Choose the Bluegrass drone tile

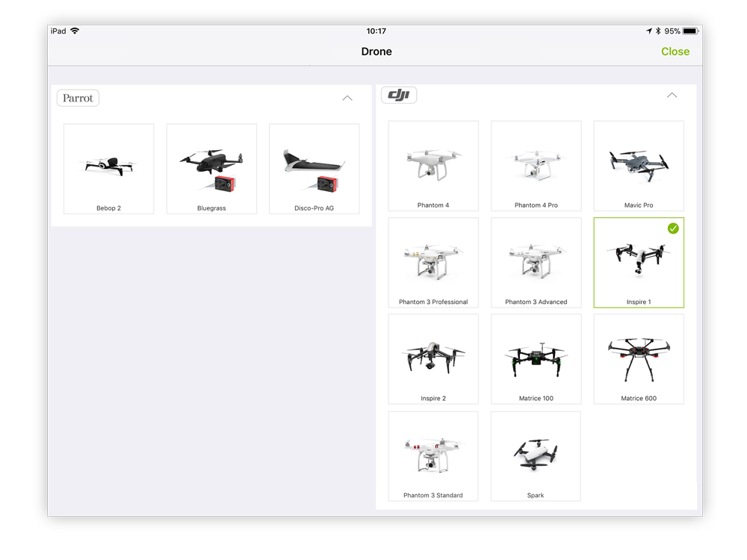[x=211, y=169]
